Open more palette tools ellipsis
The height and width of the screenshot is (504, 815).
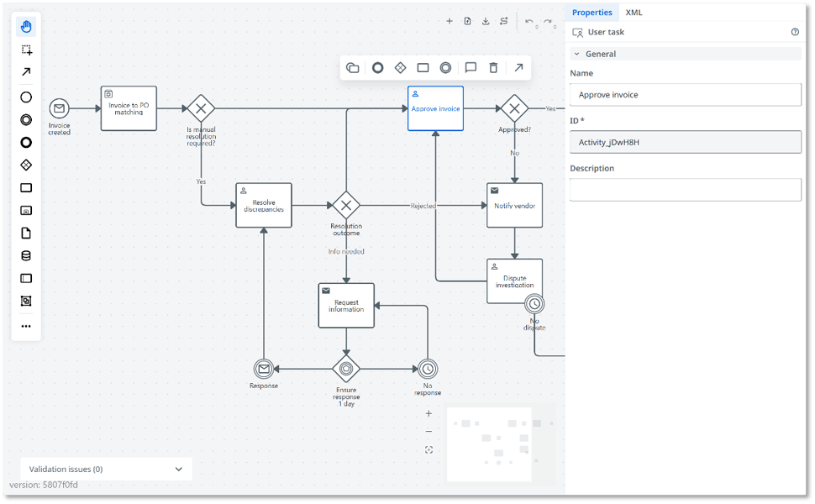click(26, 326)
